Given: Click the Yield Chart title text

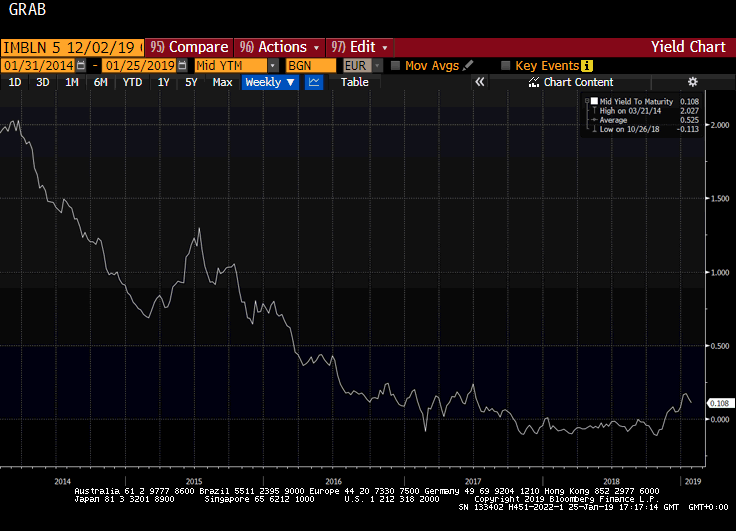Looking at the screenshot, I should point(688,47).
